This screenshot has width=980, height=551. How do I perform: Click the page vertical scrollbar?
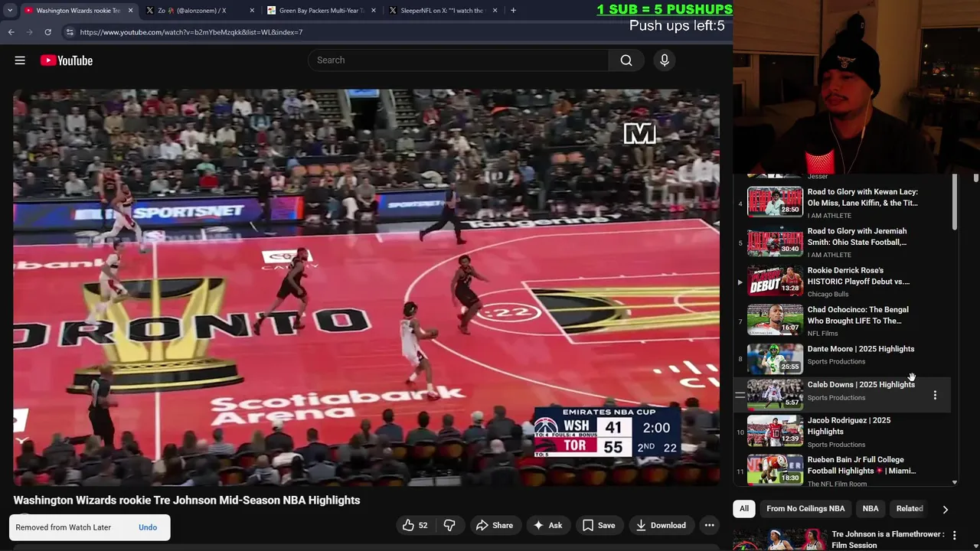975,178
